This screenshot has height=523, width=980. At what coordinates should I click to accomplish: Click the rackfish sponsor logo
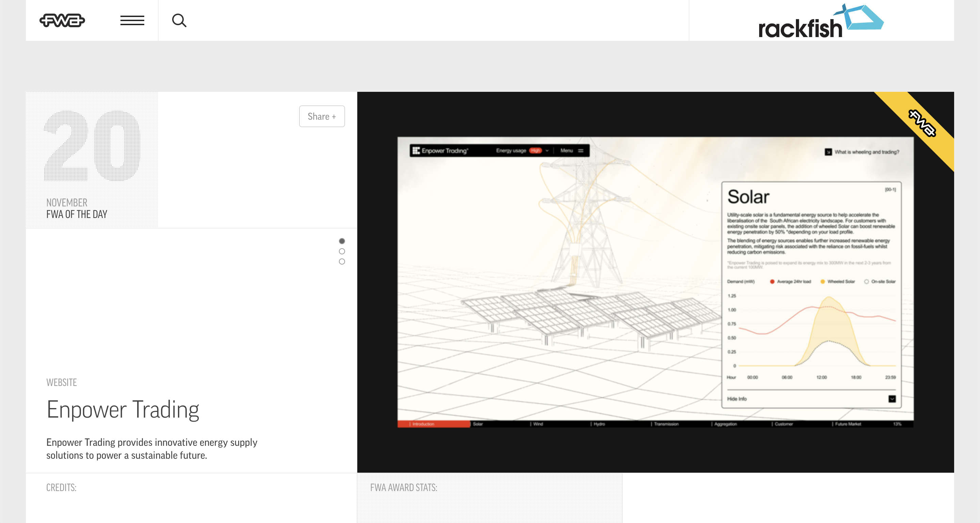click(821, 22)
